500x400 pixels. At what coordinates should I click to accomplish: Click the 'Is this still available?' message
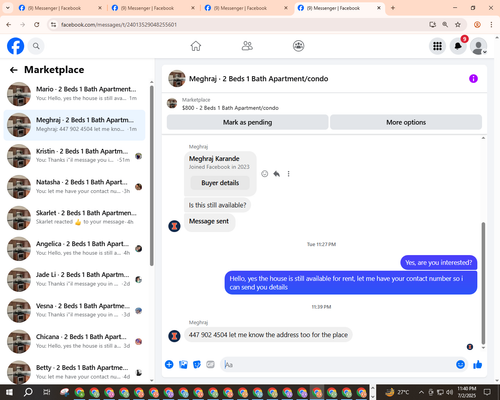pos(217,205)
